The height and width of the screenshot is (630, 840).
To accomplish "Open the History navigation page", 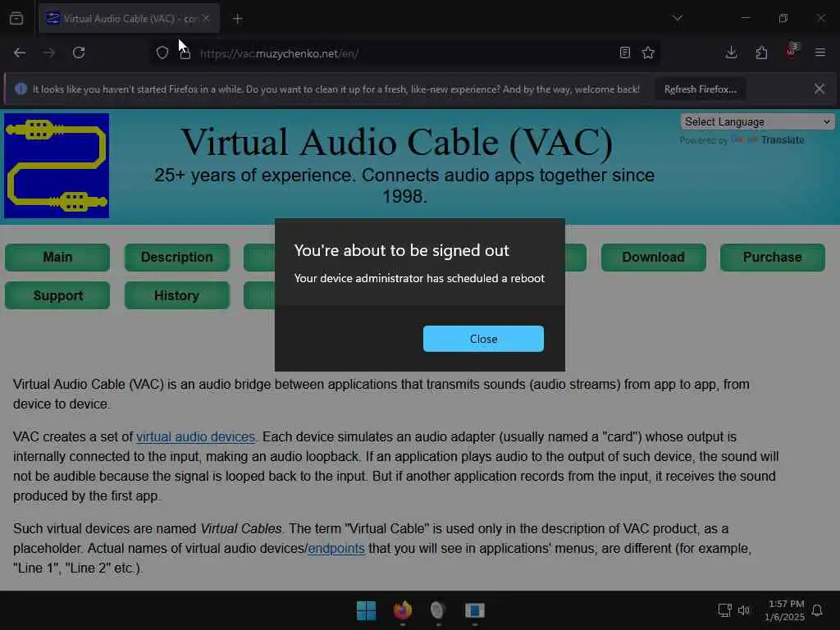I will click(x=177, y=295).
